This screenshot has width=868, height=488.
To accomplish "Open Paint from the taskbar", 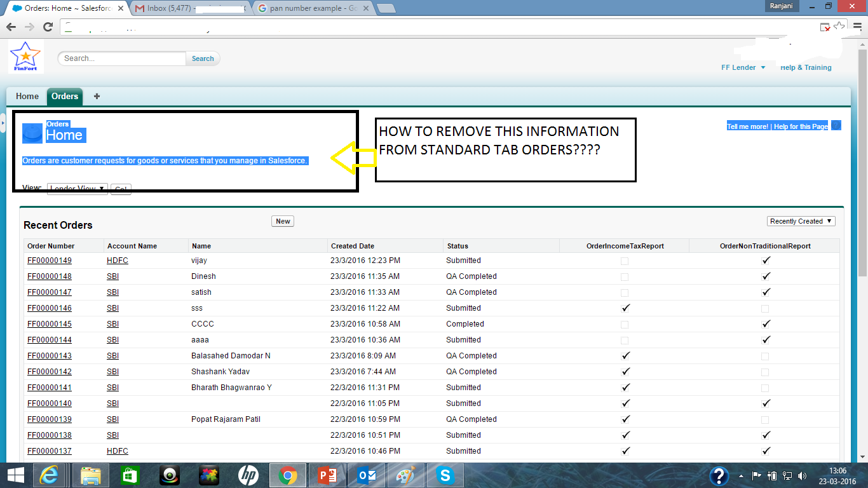I will pyautogui.click(x=406, y=475).
